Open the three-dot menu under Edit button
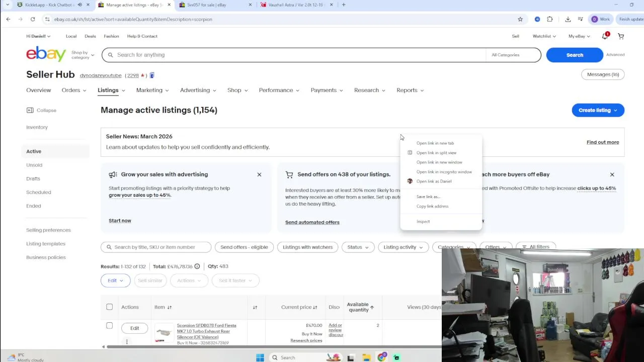 click(127, 342)
